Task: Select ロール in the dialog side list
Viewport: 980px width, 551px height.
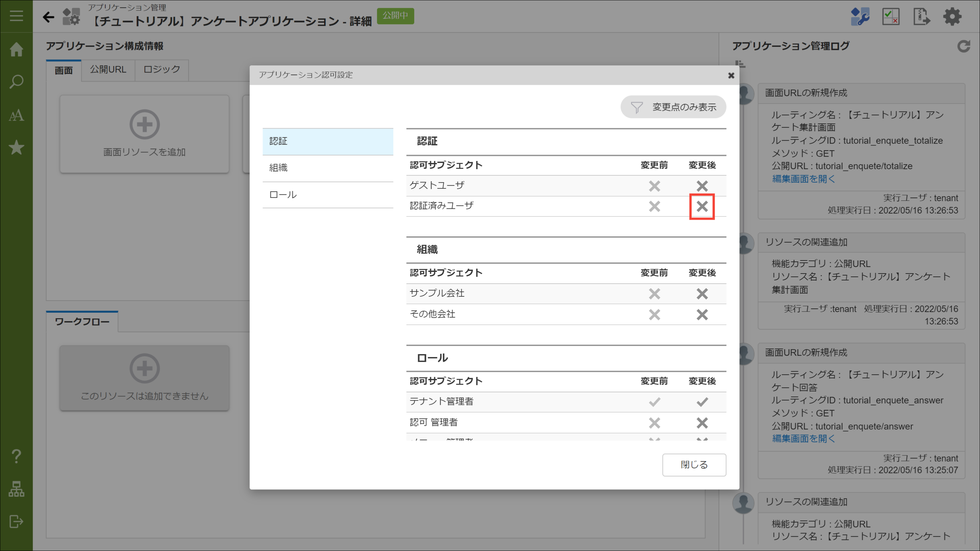Action: (328, 195)
